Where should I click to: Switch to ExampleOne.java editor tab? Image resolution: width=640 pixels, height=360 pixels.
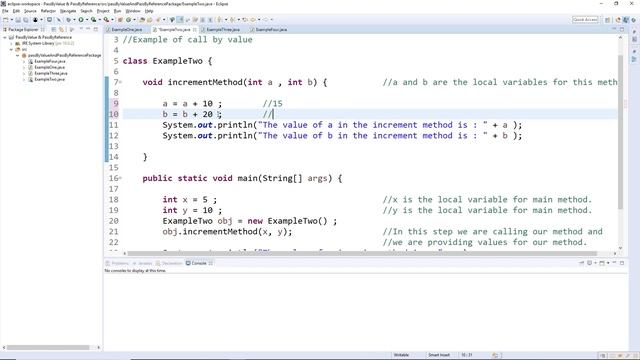[x=127, y=30]
